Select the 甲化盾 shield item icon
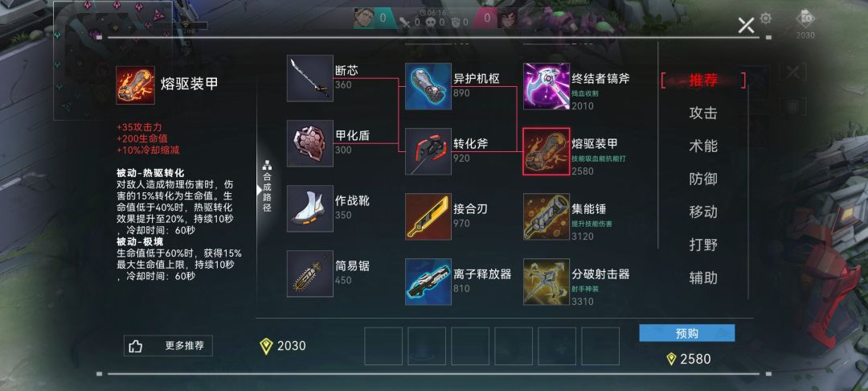This screenshot has height=391, width=868. pos(310,143)
